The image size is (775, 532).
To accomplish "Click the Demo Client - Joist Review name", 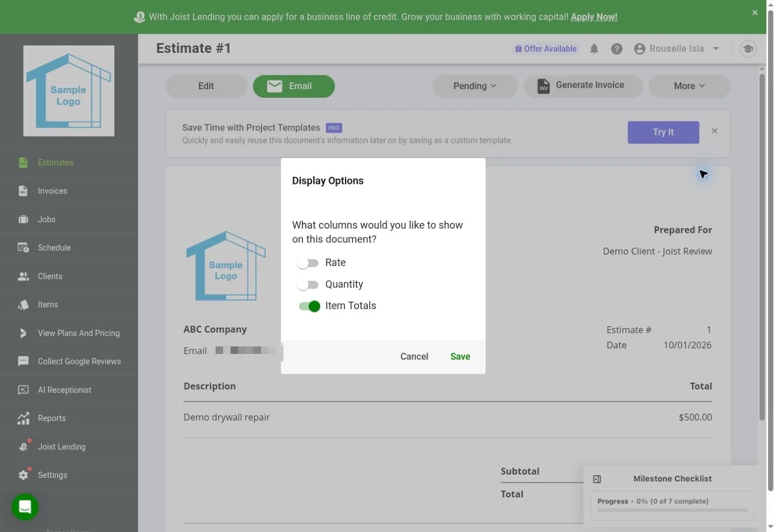I will pyautogui.click(x=657, y=252).
